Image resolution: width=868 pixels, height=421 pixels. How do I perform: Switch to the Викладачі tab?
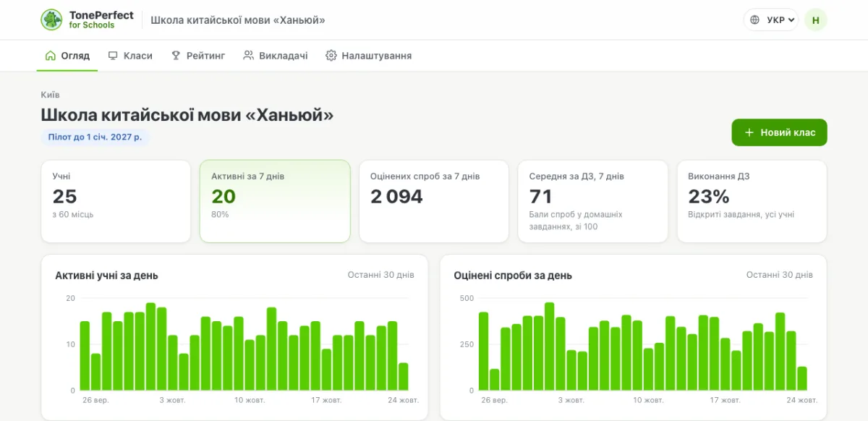coord(276,56)
